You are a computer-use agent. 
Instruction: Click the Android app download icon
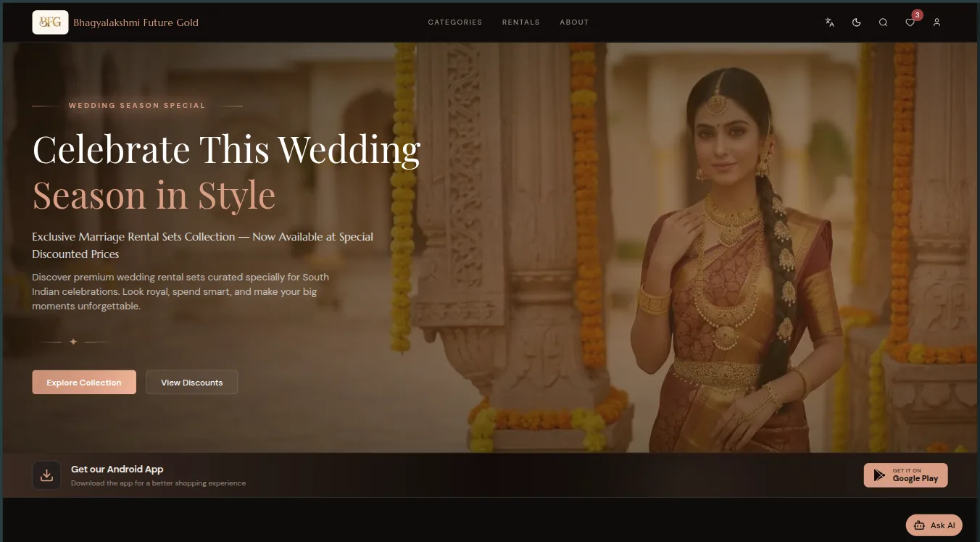point(46,475)
